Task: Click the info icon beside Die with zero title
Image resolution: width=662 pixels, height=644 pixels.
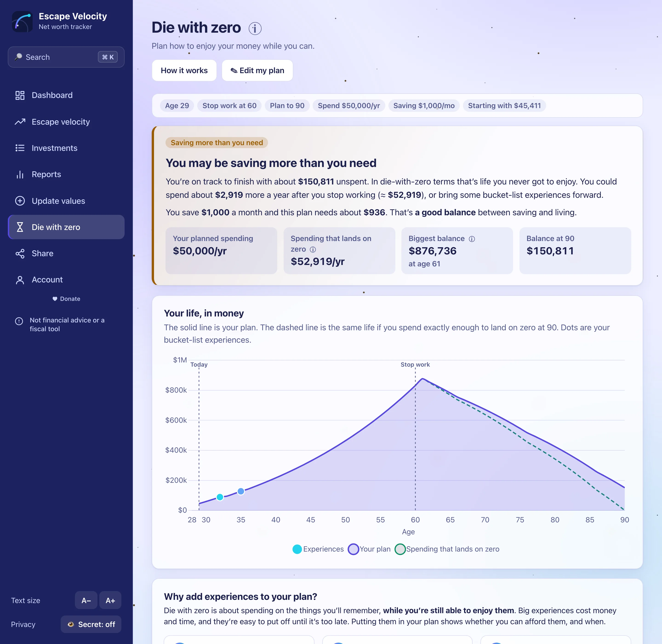Action: pyautogui.click(x=255, y=29)
